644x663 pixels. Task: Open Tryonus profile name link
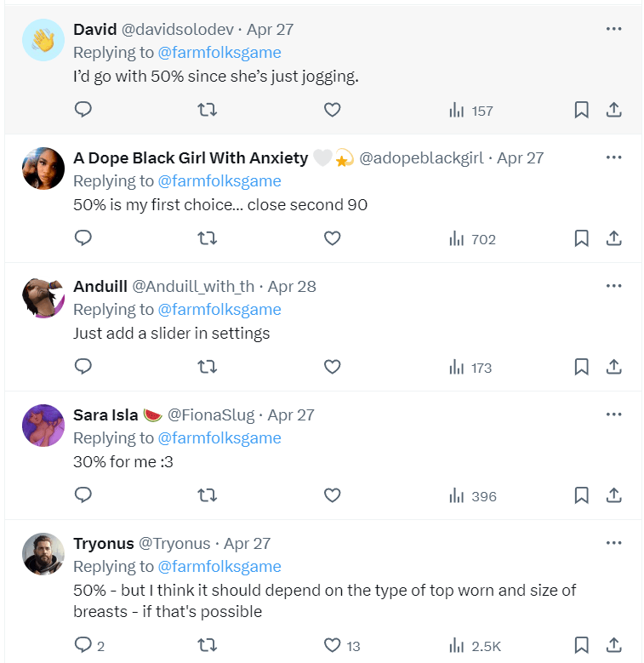coord(104,544)
